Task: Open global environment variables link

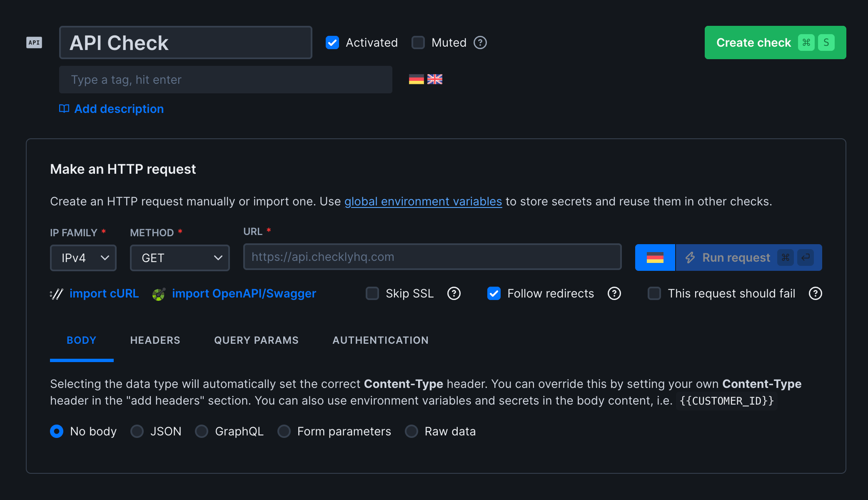Action: tap(423, 202)
